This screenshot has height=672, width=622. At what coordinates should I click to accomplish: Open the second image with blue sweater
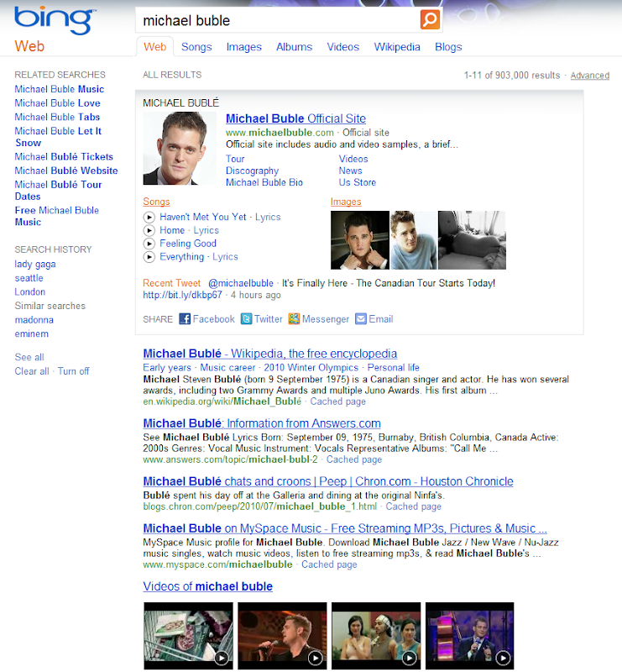pyautogui.click(x=414, y=240)
